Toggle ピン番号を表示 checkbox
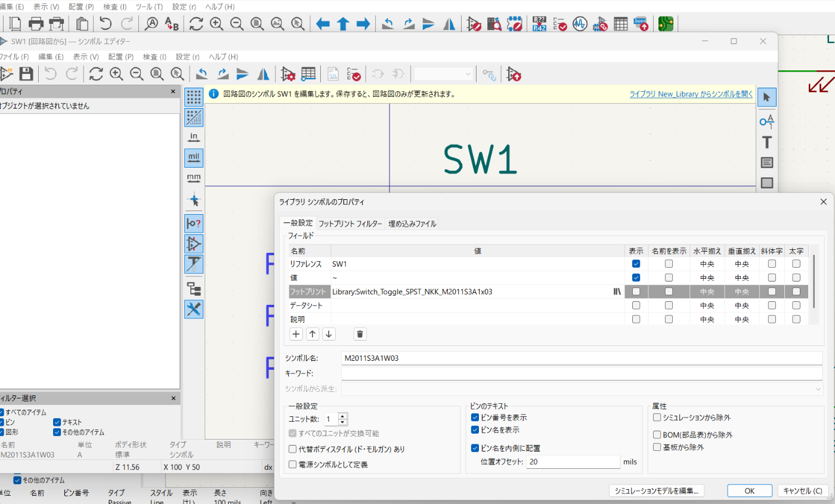 point(475,418)
